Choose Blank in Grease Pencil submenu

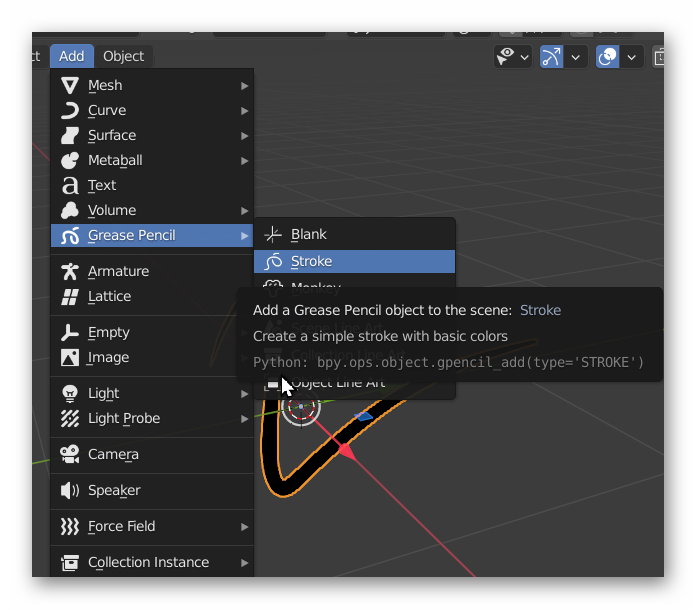tap(354, 234)
